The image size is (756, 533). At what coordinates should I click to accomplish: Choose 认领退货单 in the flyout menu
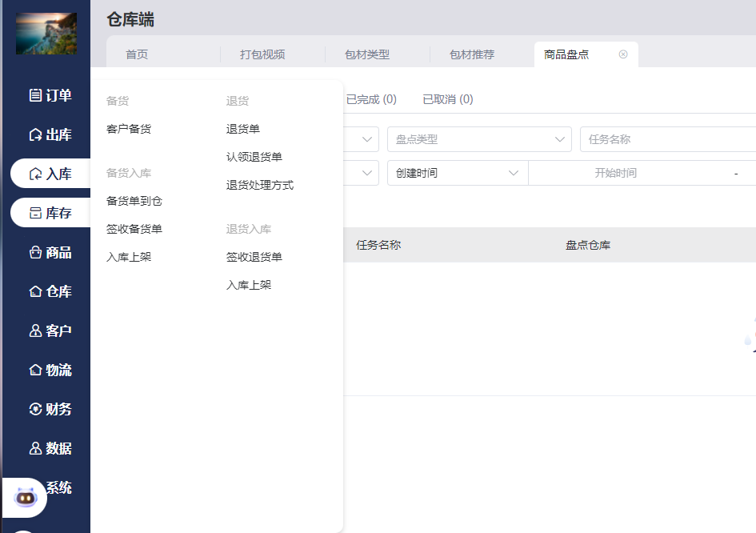pos(254,157)
